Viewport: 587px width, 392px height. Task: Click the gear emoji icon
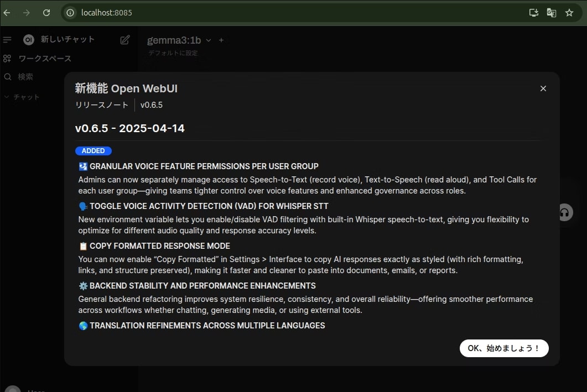point(83,286)
